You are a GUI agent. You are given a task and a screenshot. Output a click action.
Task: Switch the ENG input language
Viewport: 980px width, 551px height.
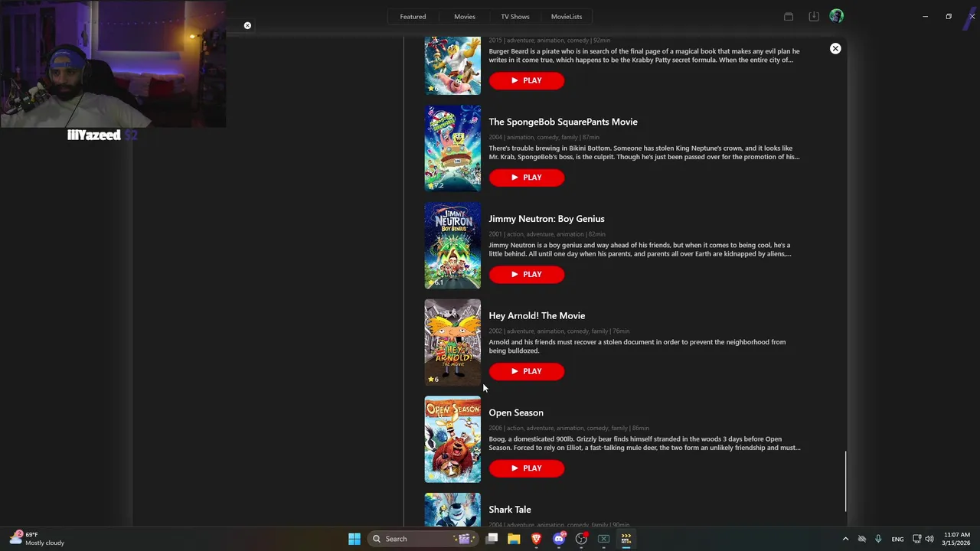(x=897, y=539)
